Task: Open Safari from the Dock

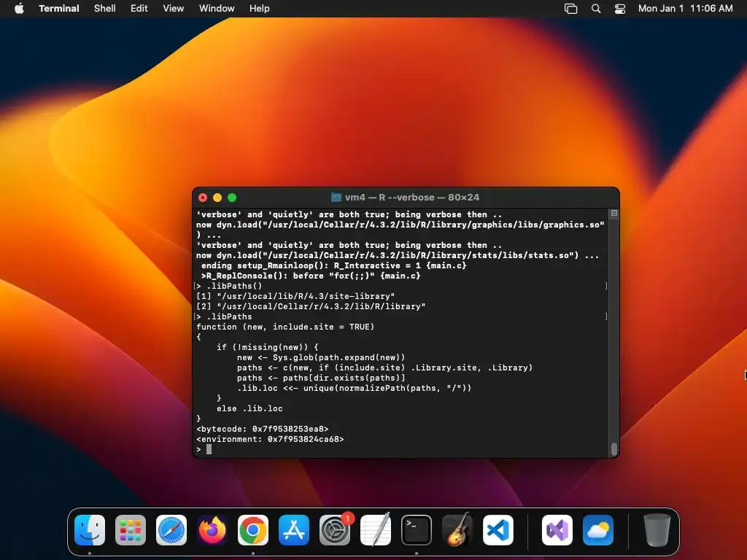Action: pyautogui.click(x=171, y=530)
